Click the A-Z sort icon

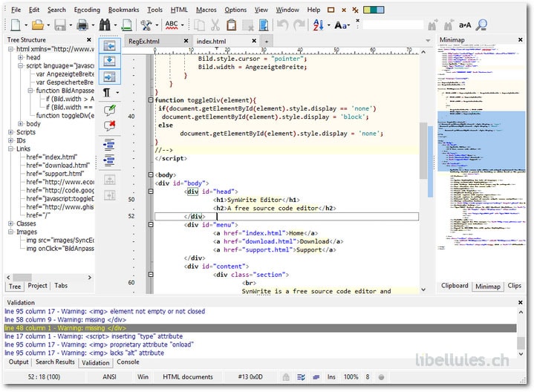319,24
